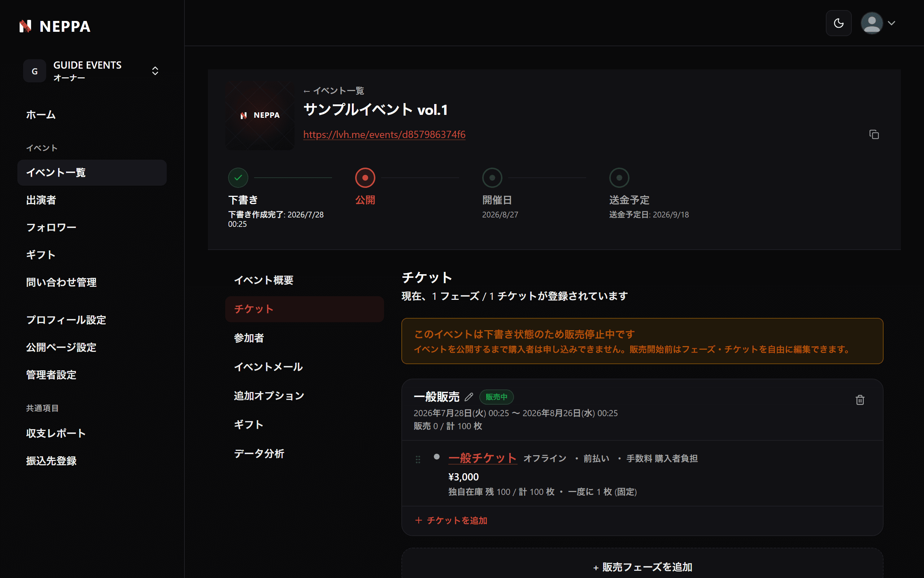The image size is (924, 578).
Task: Delete the 一般販売 phase with the trash icon
Action: click(860, 400)
